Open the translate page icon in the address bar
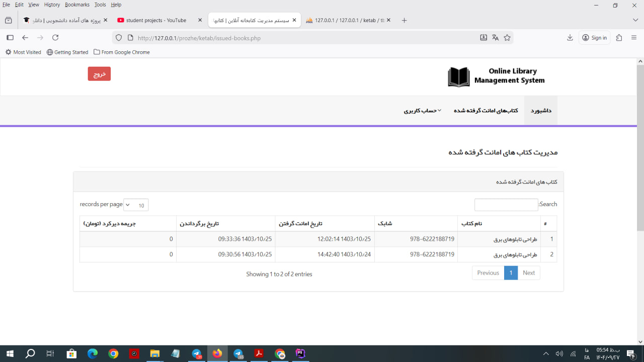 pos(495,38)
